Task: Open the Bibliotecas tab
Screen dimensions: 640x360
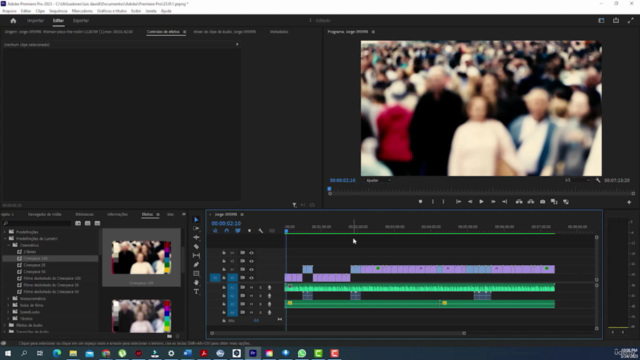Action: click(84, 214)
